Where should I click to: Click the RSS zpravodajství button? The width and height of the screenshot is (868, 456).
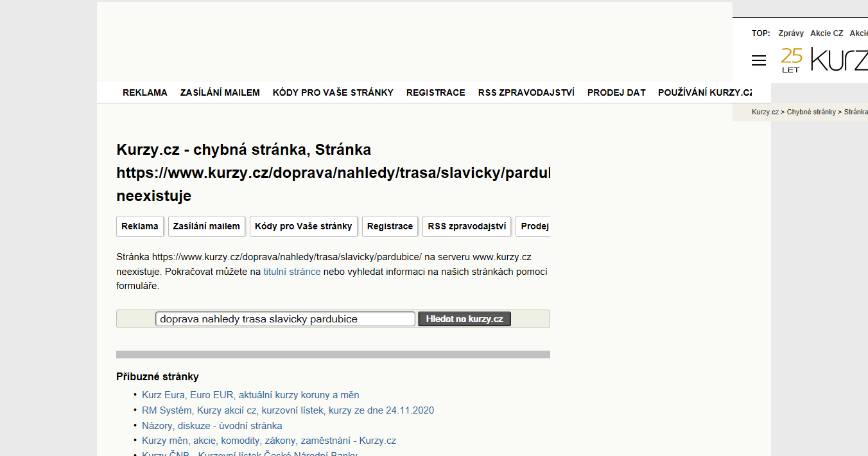pos(467,226)
